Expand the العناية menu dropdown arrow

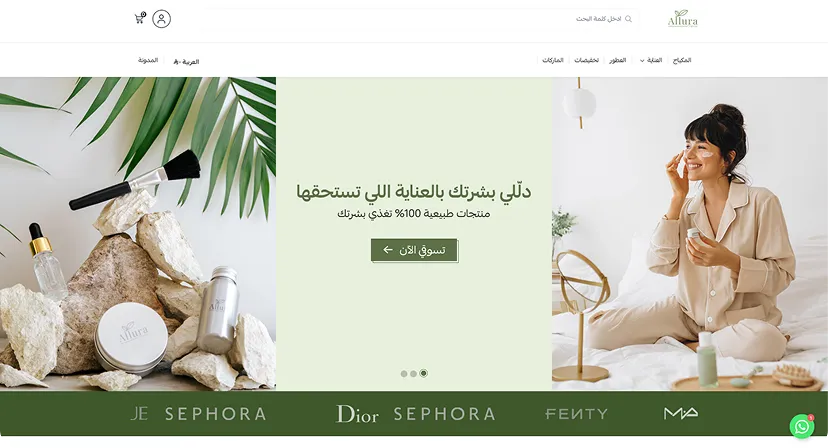(x=642, y=61)
